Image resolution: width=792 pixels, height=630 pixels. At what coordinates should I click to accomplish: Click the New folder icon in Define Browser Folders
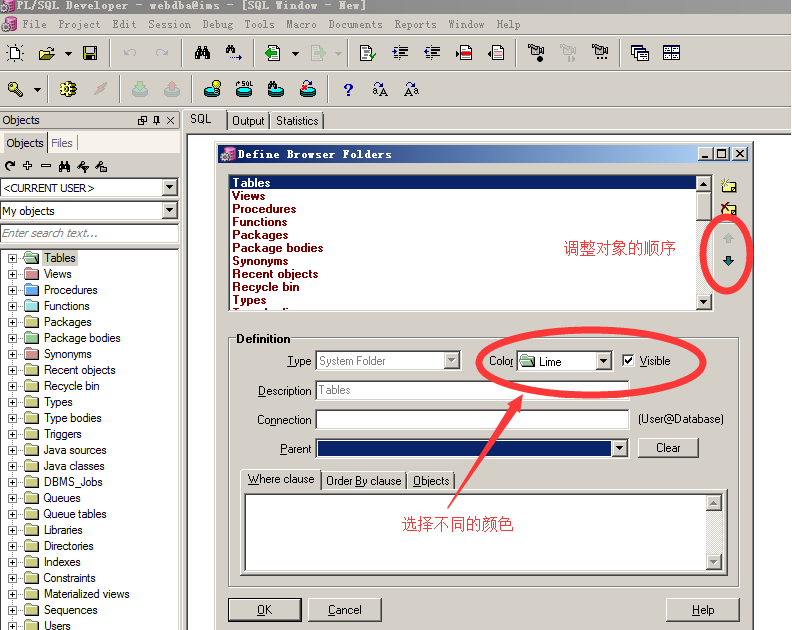[x=728, y=185]
